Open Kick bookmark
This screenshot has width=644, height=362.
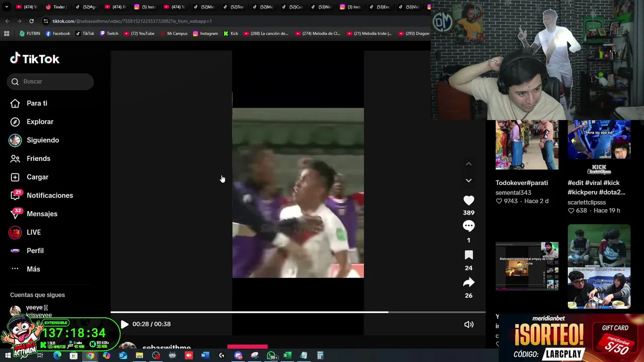click(231, 34)
